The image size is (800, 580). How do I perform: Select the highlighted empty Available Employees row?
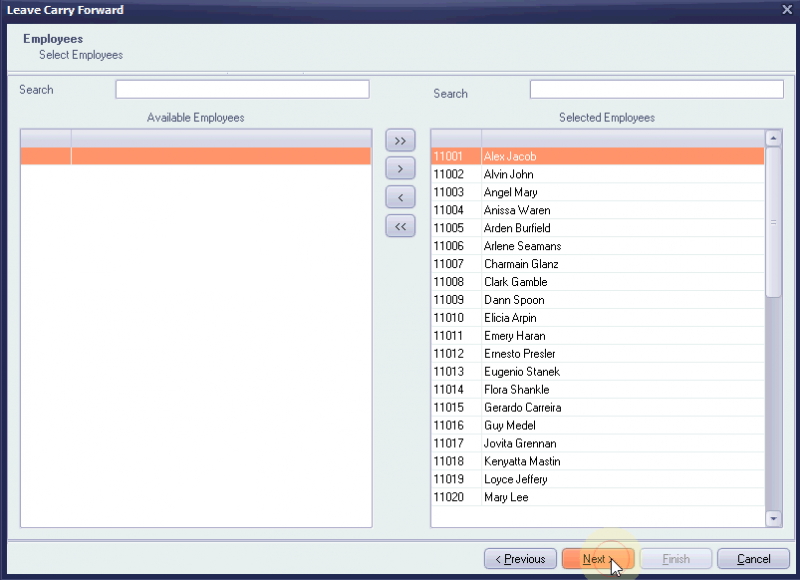tap(195, 157)
